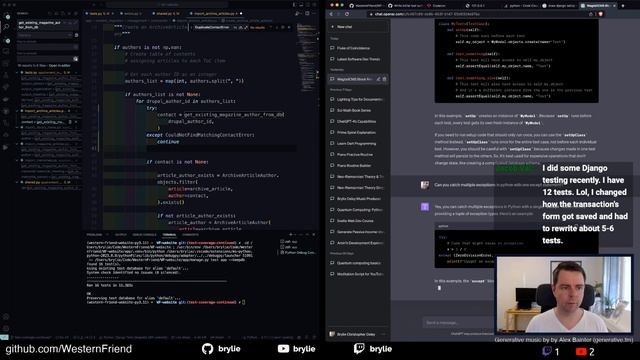The image size is (640, 360).
Task: Go to next match in find widget
Action: pyautogui.click(x=277, y=27)
